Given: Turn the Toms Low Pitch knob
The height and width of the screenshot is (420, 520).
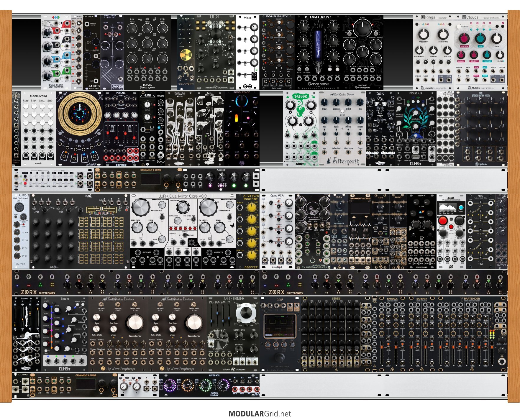Looking at the screenshot, I should coord(132,28).
